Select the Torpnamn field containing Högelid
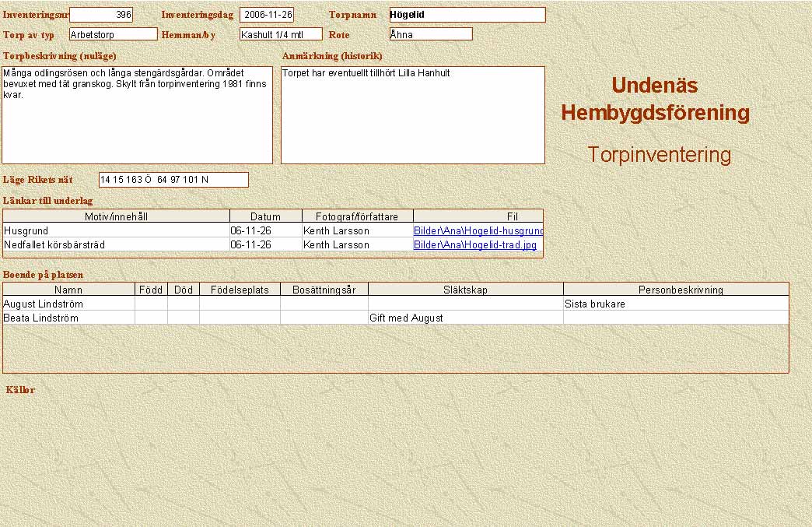812x527 pixels. click(467, 15)
